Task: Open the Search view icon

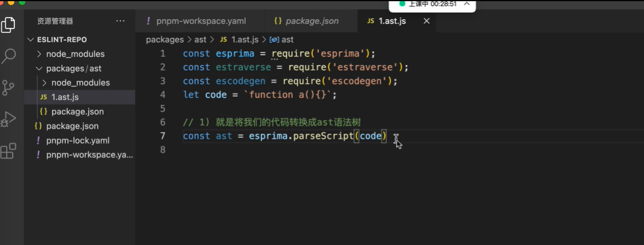Action: coord(8,56)
